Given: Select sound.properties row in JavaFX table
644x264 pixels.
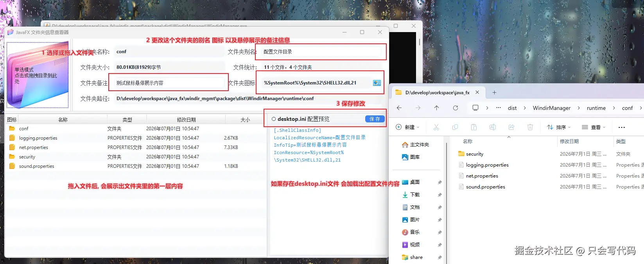Looking at the screenshot, I should point(136,166).
